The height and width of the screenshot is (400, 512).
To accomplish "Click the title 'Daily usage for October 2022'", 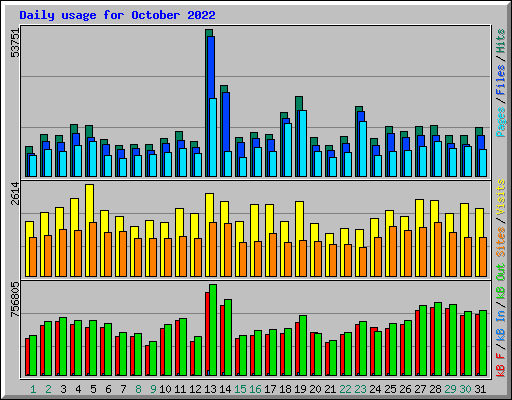I will 117,15.
